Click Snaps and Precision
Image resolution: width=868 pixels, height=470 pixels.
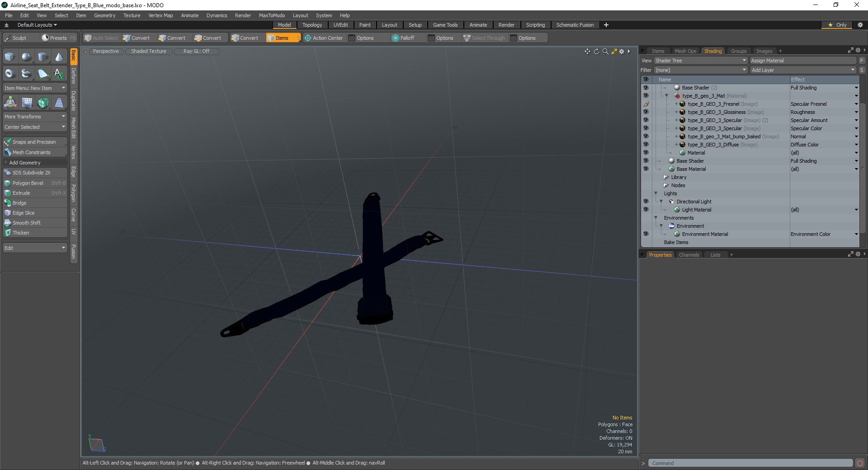pos(35,142)
